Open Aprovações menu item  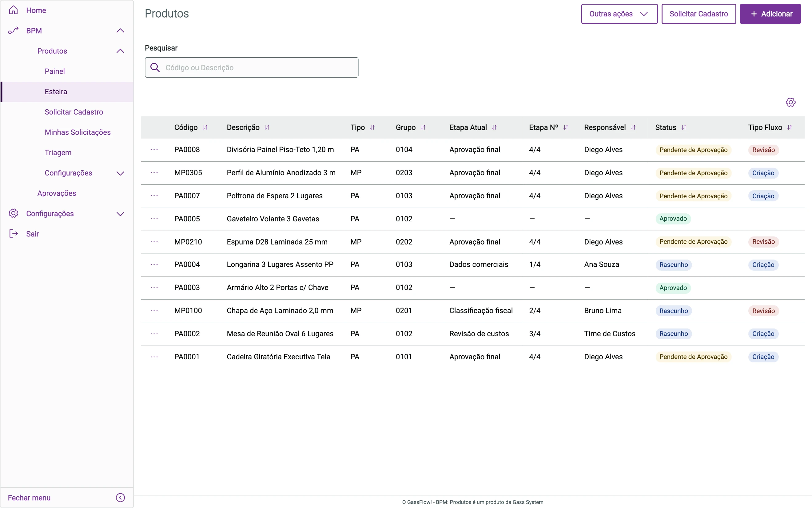57,193
